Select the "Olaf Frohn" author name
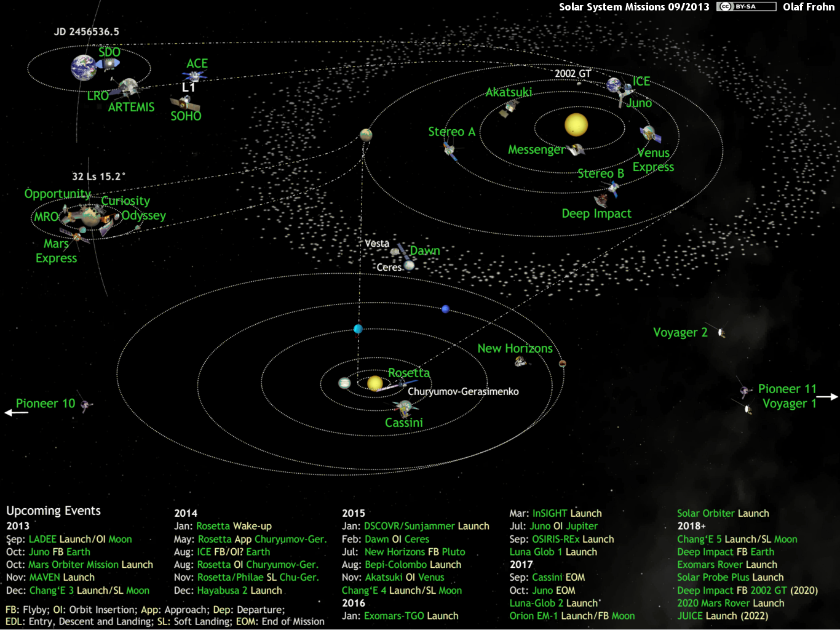 (809, 7)
